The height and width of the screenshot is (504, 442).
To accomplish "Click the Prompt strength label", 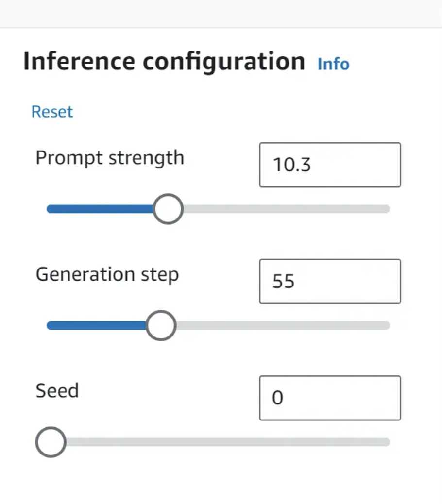I will (x=110, y=158).
